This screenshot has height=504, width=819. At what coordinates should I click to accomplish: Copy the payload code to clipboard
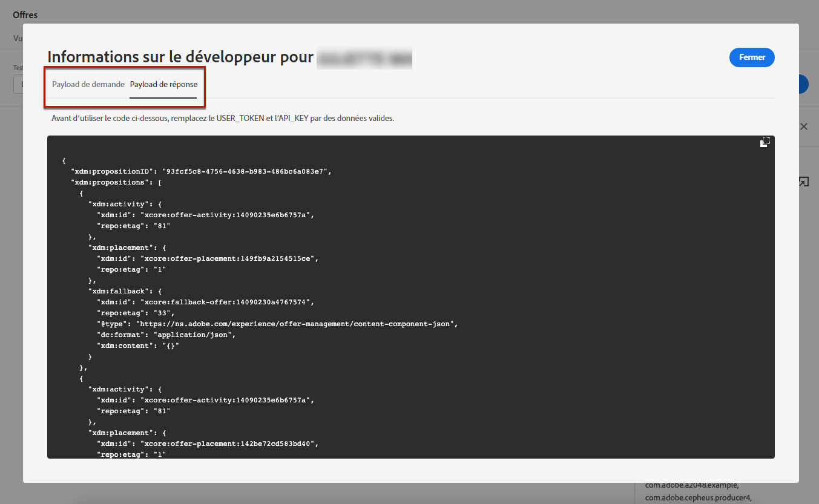coord(765,142)
